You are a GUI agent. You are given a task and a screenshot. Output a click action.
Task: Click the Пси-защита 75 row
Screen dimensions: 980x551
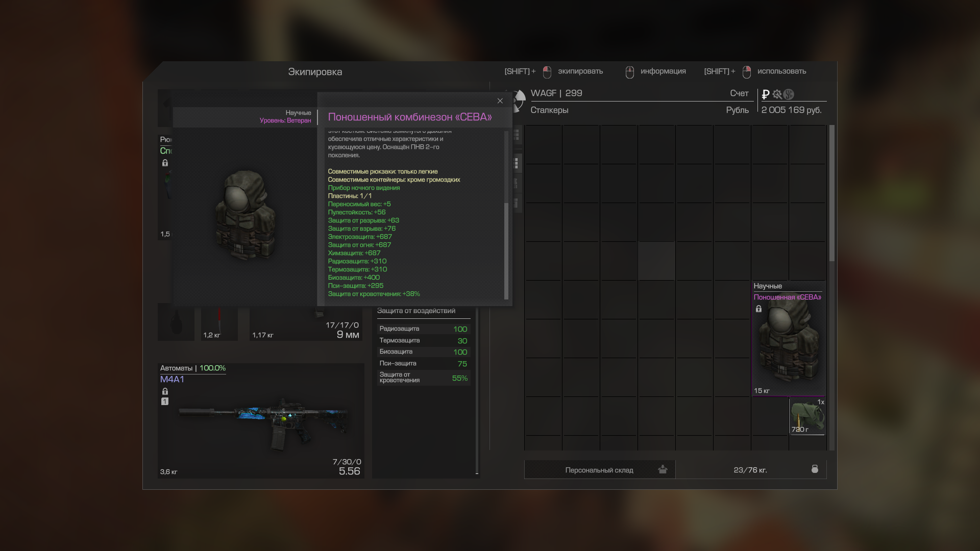coord(424,364)
